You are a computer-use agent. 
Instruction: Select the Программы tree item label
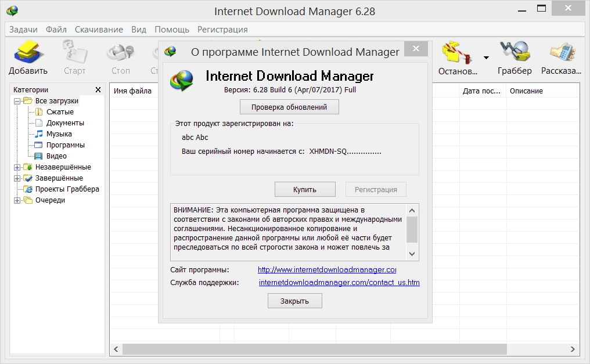tap(66, 145)
